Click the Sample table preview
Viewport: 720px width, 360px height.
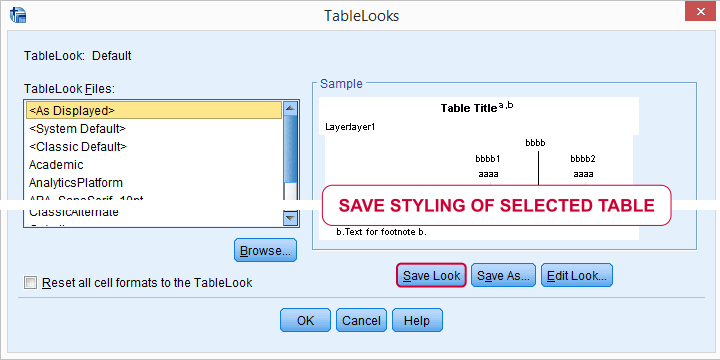point(479,168)
